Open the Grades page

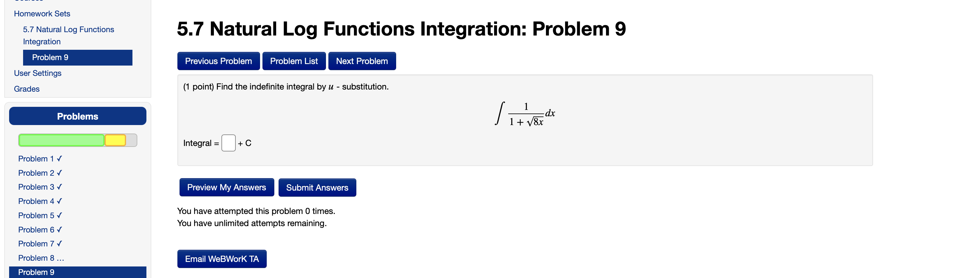[26, 89]
